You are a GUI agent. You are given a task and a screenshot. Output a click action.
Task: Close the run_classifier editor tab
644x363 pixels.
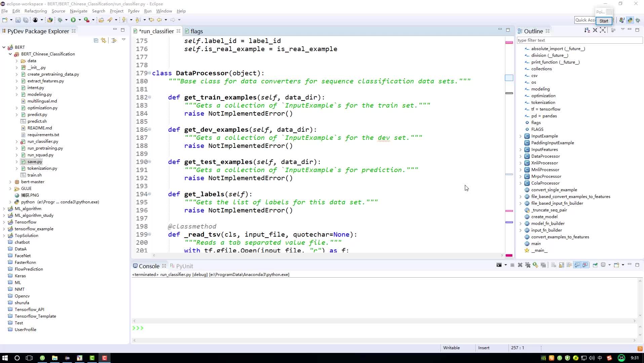[x=178, y=31]
